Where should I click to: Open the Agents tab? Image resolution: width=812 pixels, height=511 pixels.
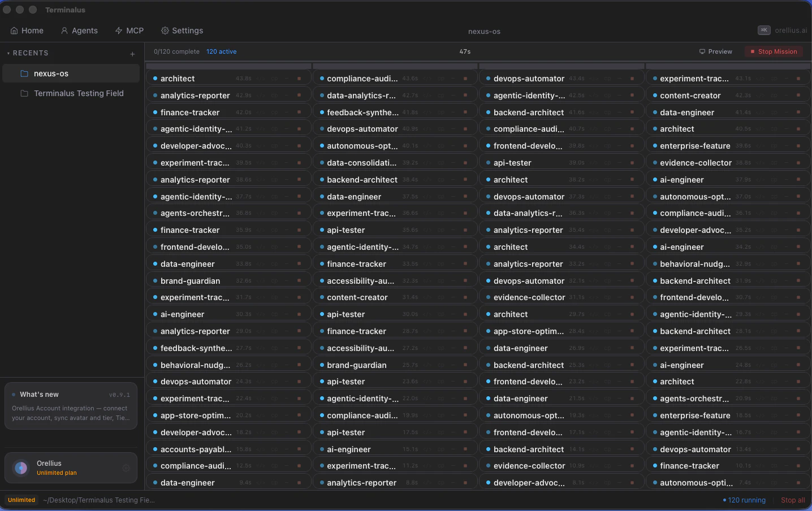[79, 31]
